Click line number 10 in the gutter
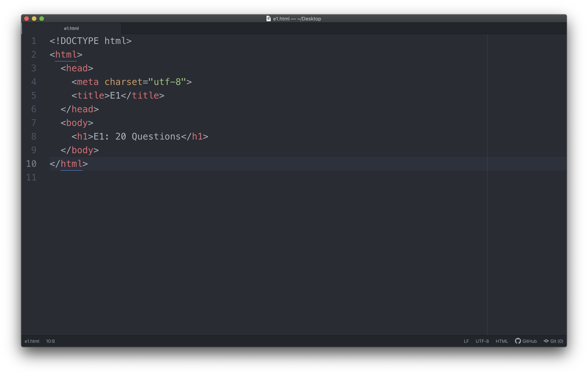The width and height of the screenshot is (588, 375). pos(31,164)
